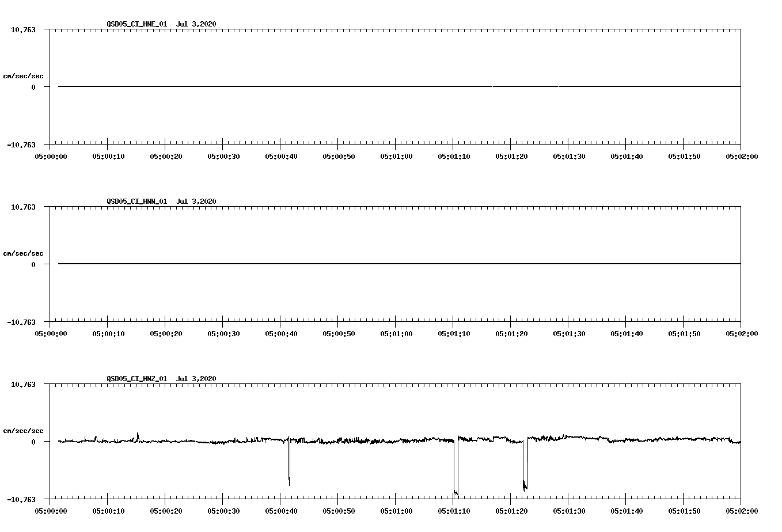
Task: Click 05:01:40 on the HNN time axis
Action: click(x=627, y=333)
